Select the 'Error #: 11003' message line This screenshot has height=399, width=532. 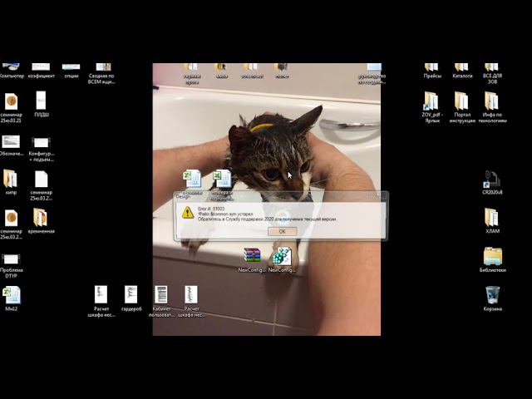tap(211, 209)
